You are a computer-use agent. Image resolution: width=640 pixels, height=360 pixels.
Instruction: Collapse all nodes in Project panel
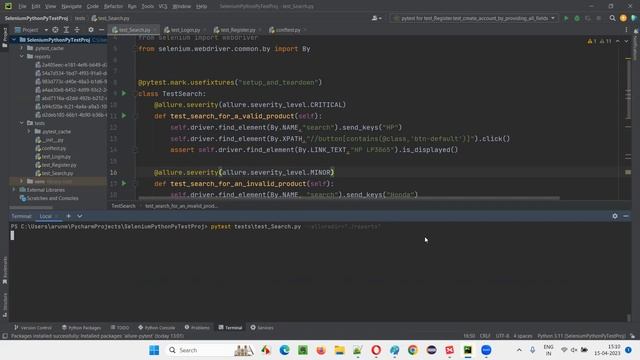[x=77, y=30]
